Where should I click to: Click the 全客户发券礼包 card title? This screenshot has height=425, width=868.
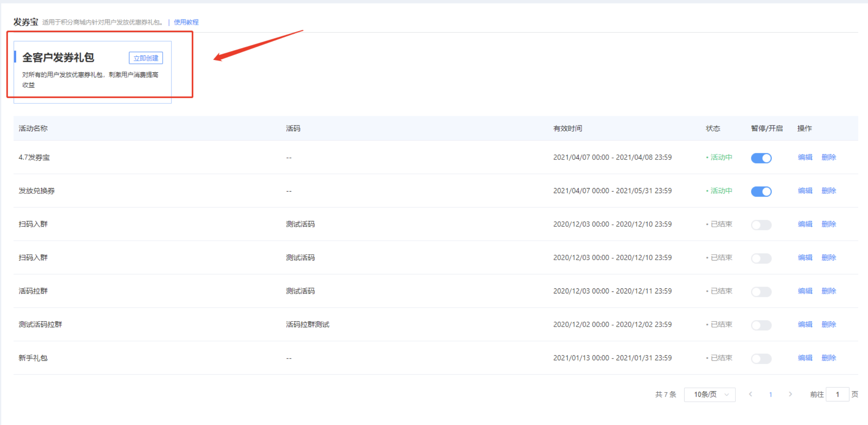tap(58, 58)
